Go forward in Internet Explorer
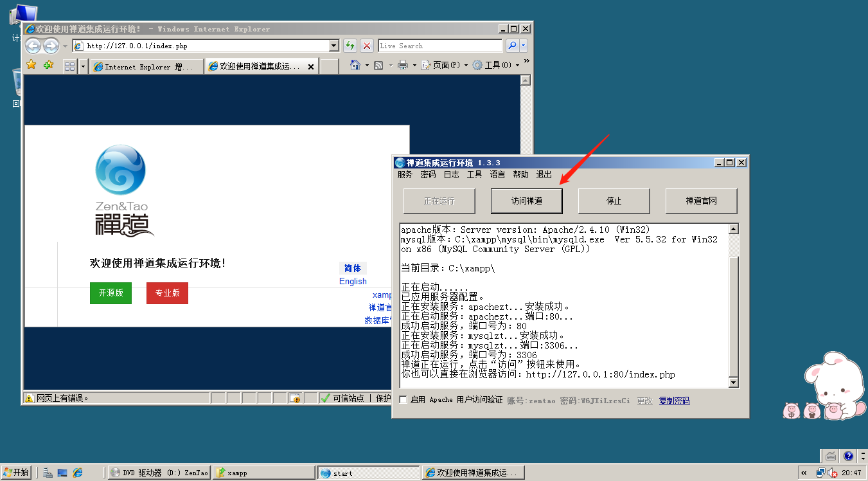The height and width of the screenshot is (481, 868). coord(51,46)
